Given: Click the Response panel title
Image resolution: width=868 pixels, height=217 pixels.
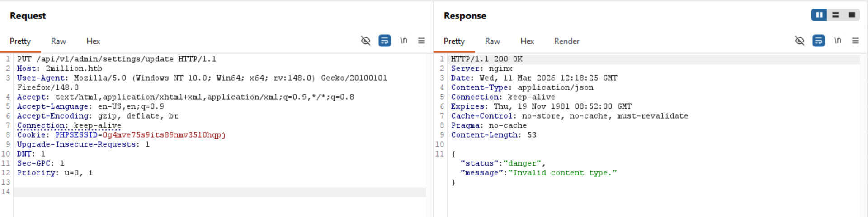Looking at the screenshot, I should (465, 16).
